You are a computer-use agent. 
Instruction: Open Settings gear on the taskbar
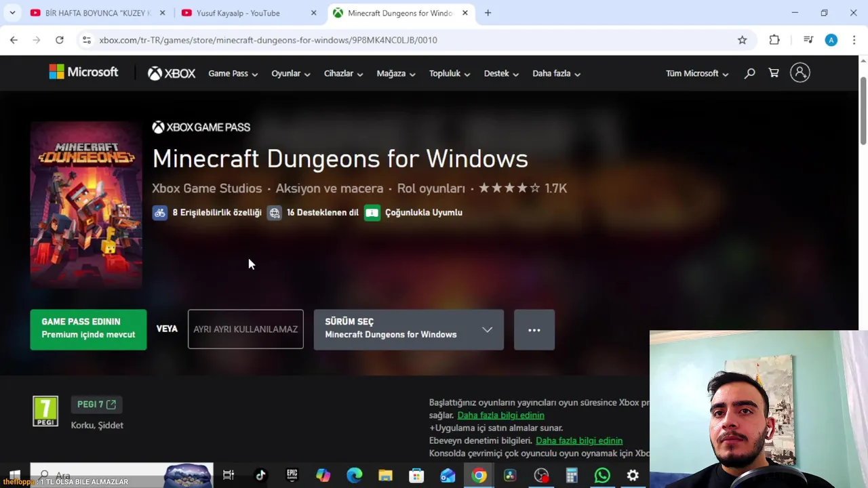tap(633, 475)
